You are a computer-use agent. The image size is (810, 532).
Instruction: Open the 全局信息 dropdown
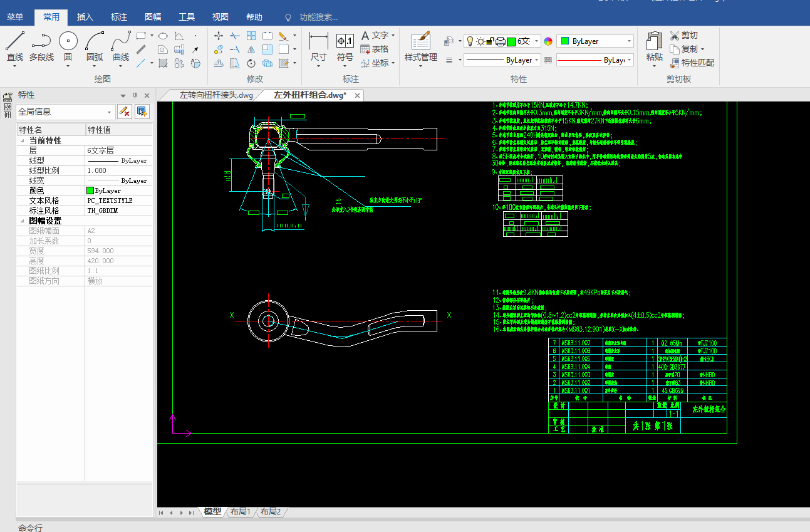coord(110,112)
